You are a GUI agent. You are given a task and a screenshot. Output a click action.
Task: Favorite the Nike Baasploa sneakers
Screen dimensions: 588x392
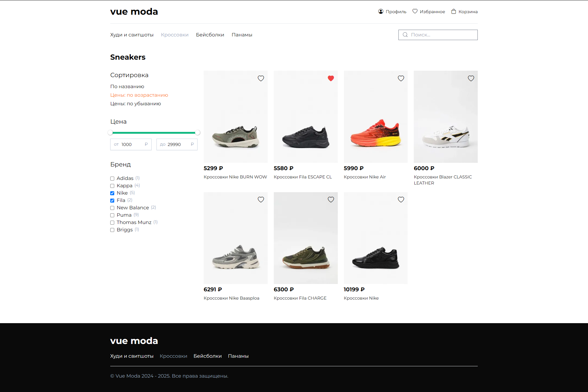[261, 200]
